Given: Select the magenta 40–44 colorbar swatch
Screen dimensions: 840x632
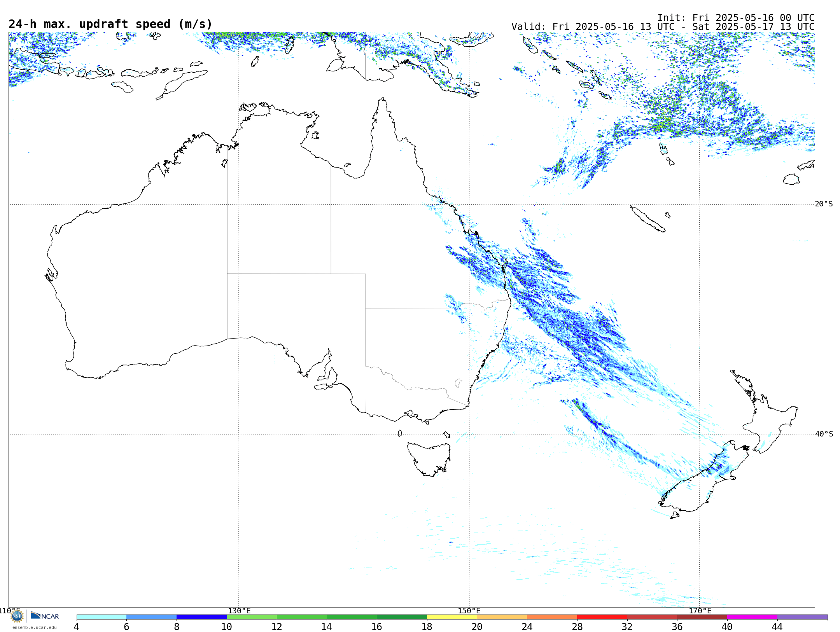Looking at the screenshot, I should [x=752, y=617].
